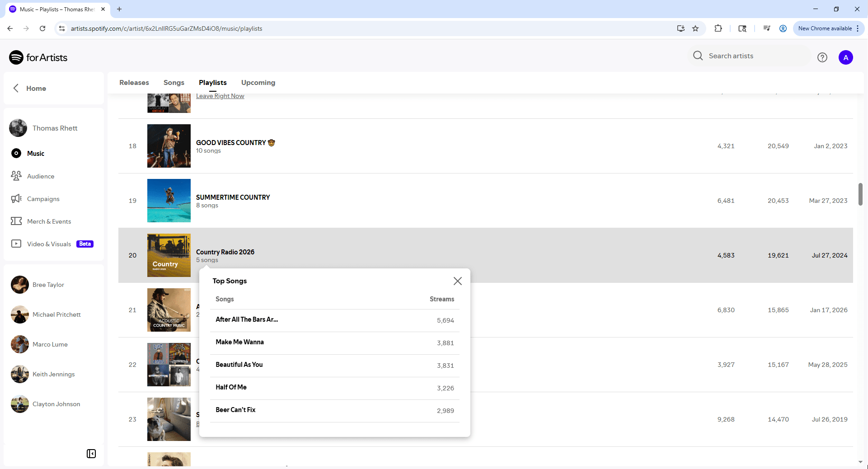Screen dimensions: 868x469
Task: Click the install app icon in address bar
Action: pyautogui.click(x=681, y=28)
